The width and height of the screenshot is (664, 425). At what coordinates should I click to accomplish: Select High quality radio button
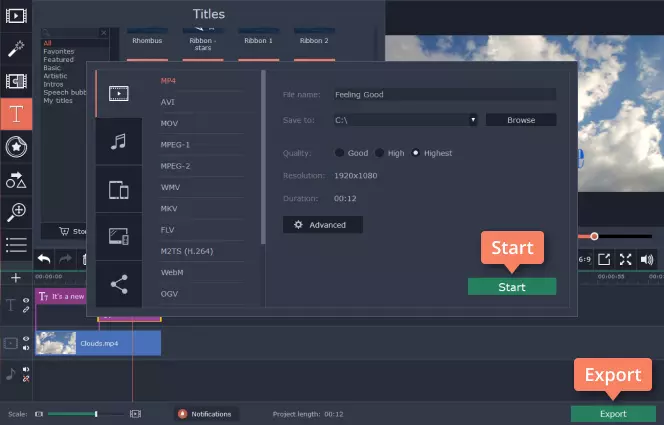[x=379, y=153]
